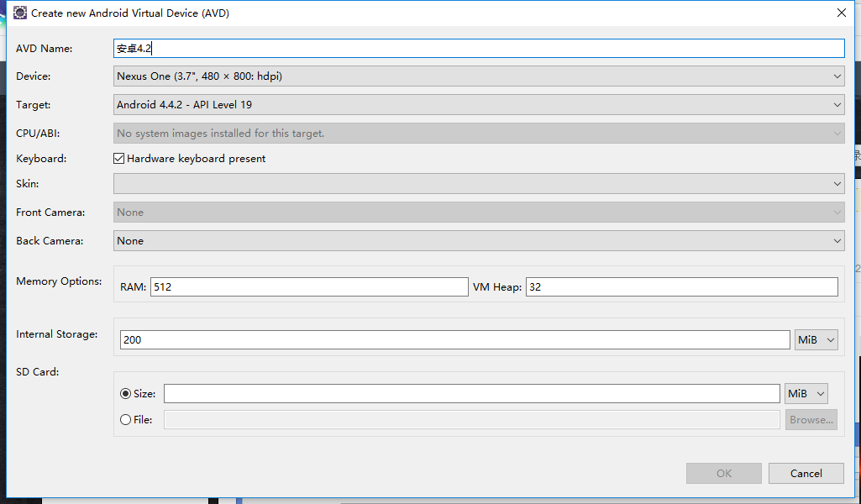Open the Back Camera dropdown
Image resolution: width=861 pixels, height=504 pixels.
click(479, 241)
